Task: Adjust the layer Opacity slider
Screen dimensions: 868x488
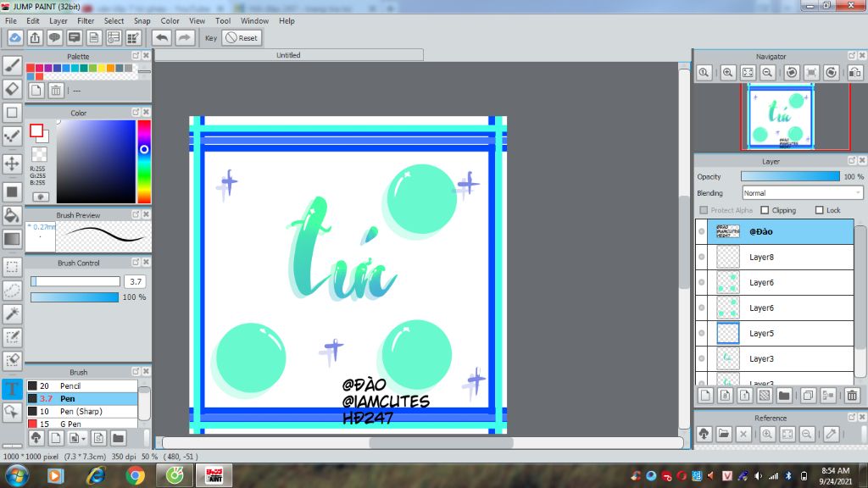Action: coord(790,176)
